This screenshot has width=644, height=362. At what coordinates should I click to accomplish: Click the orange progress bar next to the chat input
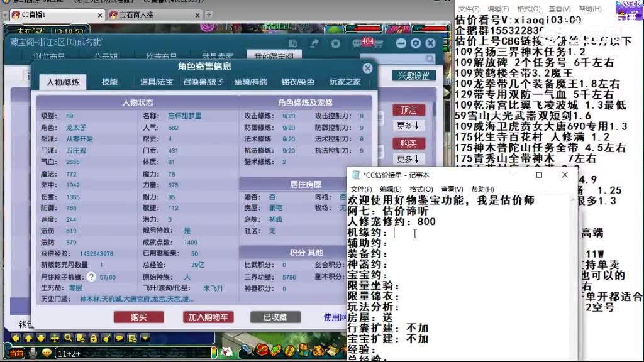(214, 353)
